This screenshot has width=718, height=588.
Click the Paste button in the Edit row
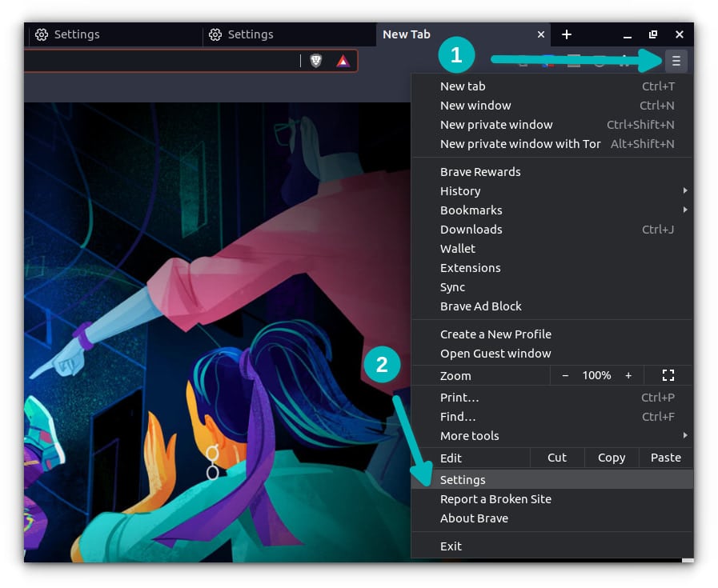tap(665, 457)
